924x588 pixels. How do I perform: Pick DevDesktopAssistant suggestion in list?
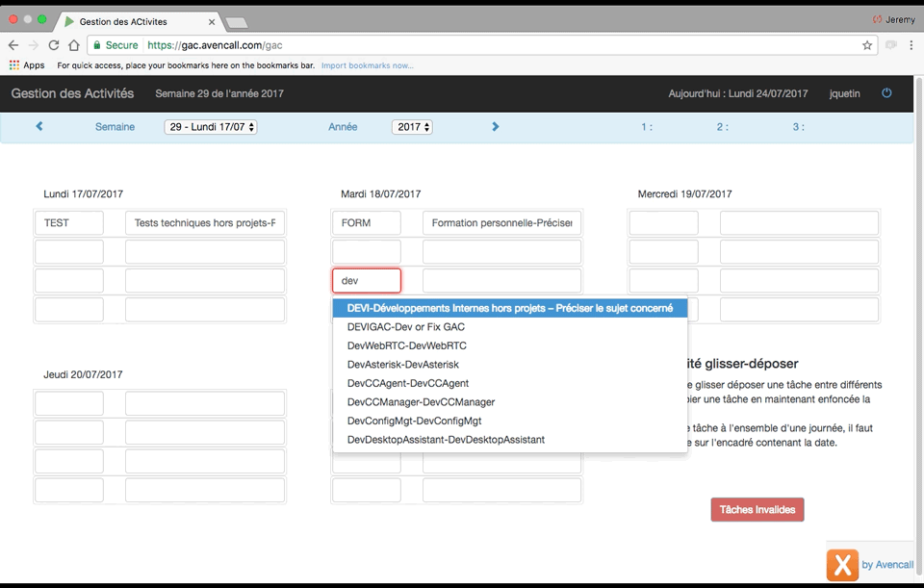tap(446, 440)
